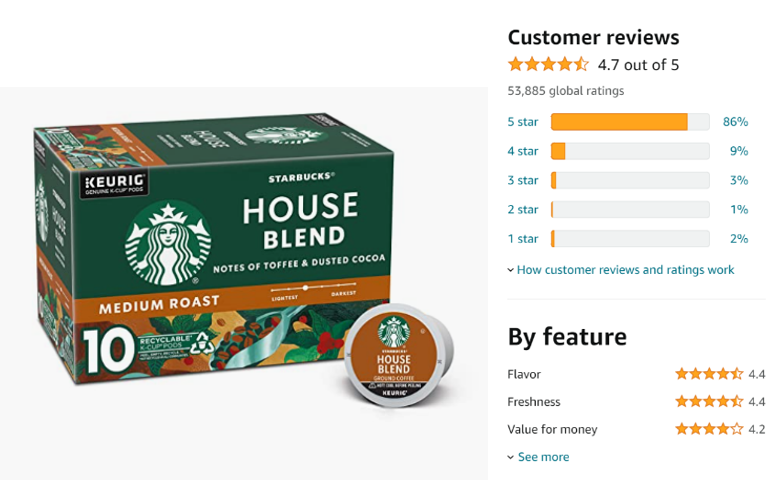This screenshot has width=781, height=480.
Task: Click the 9% four-star rating bar
Action: coord(630,151)
